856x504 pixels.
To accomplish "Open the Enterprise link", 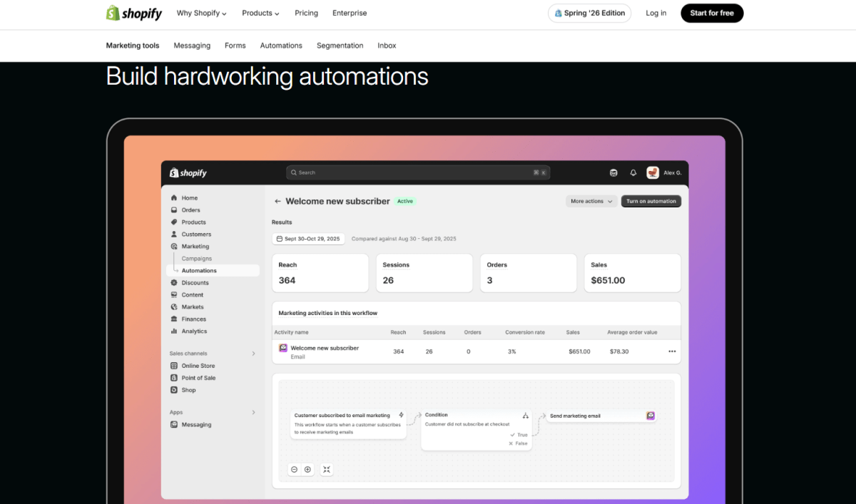I will 350,13.
